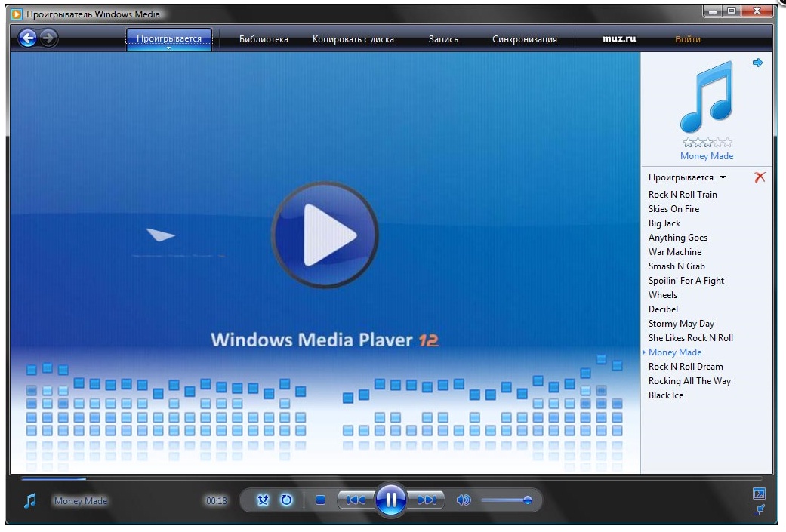Screen dimensions: 786x532
Task: Expand the arrow under Проигрывается tab
Action: pos(169,48)
